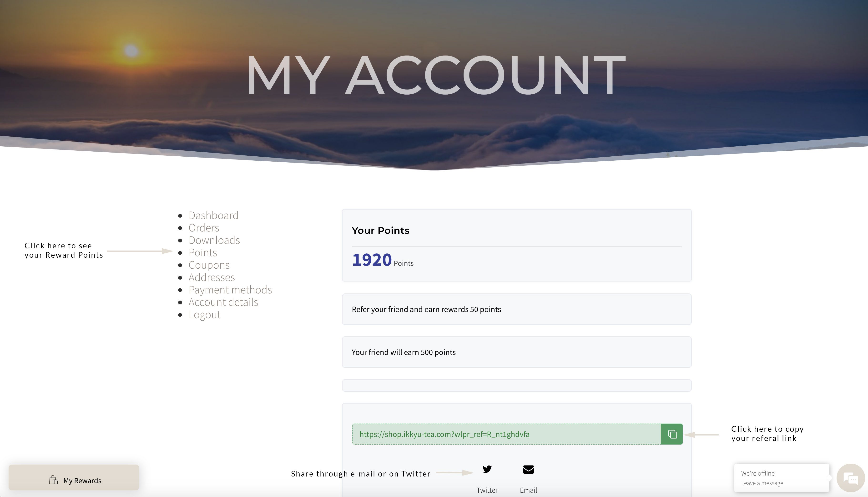The height and width of the screenshot is (497, 868).
Task: Click the 1920 points balance number
Action: tap(371, 260)
